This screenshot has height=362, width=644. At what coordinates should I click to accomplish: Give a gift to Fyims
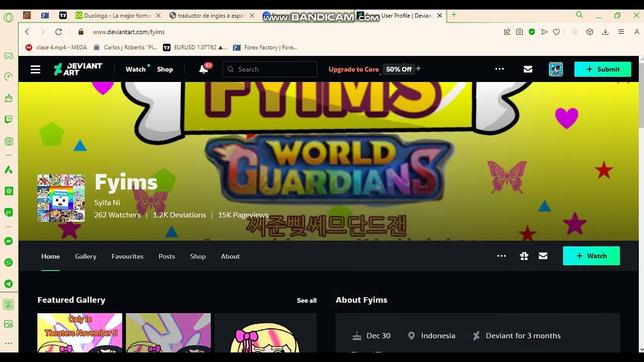point(524,256)
